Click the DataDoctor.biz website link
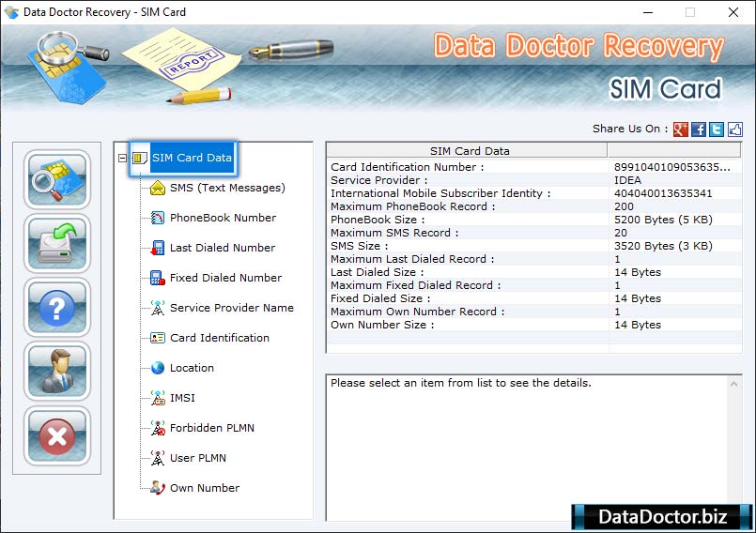 tap(662, 517)
